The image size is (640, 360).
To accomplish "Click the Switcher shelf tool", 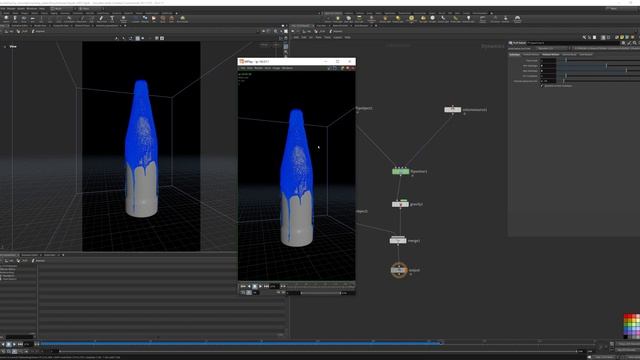I will (x=505, y=18).
